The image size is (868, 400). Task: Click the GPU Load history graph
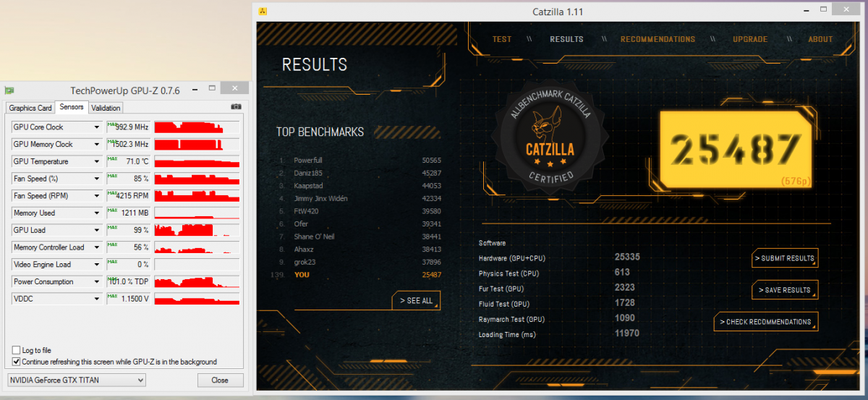coord(197,230)
